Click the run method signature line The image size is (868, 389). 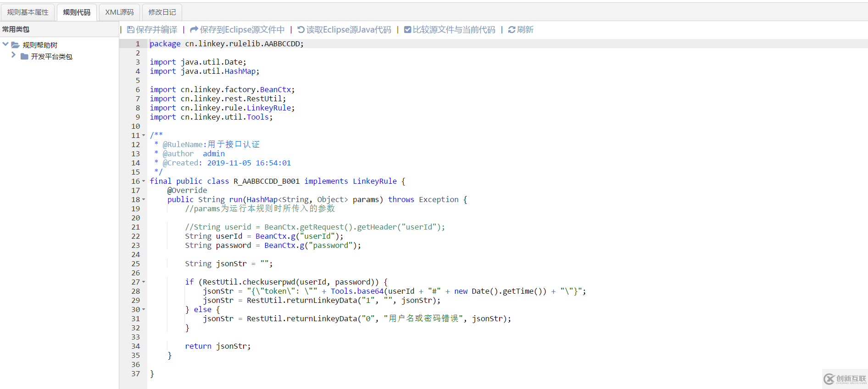(x=317, y=200)
